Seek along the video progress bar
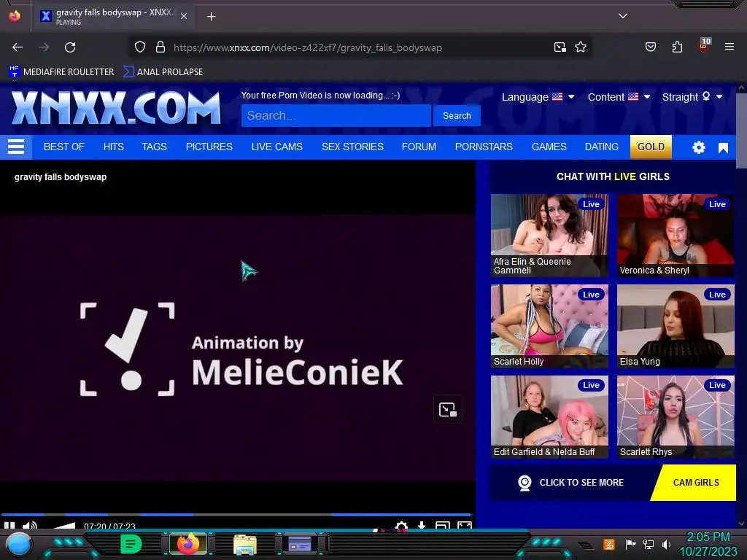Screen dimensions: 747x560 pyautogui.click(x=236, y=515)
